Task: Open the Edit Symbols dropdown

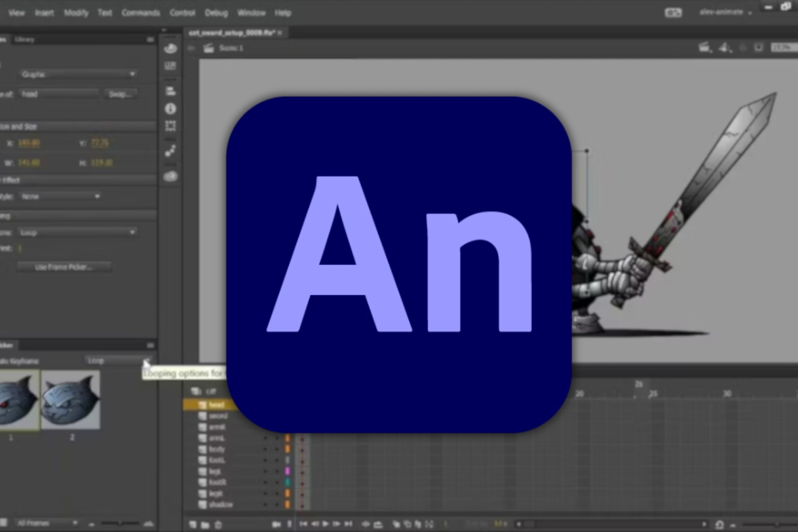Action: pyautogui.click(x=725, y=48)
